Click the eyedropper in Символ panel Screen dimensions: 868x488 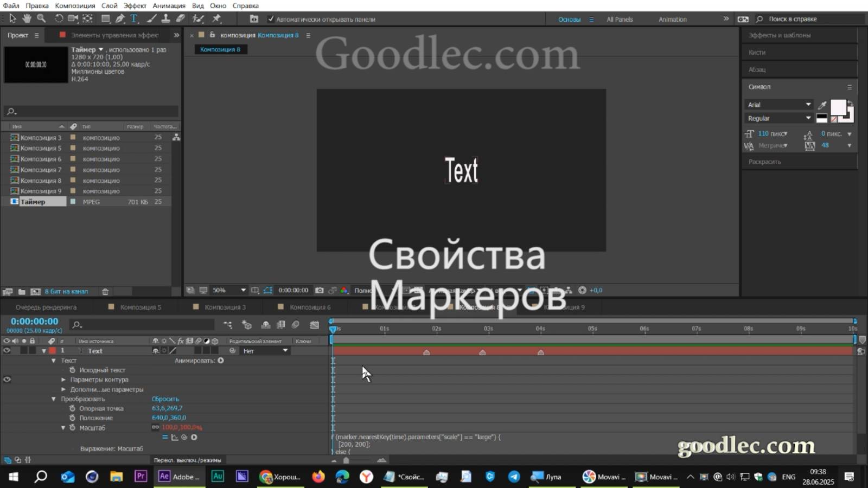pos(822,105)
